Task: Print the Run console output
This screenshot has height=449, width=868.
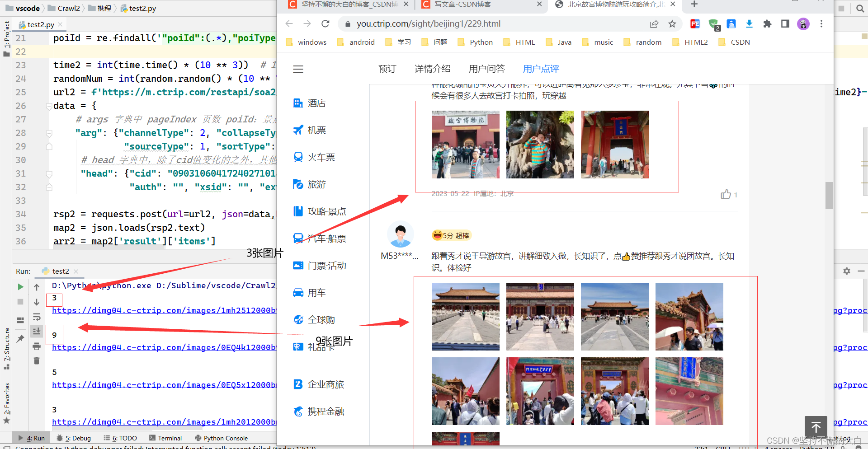Action: point(37,346)
